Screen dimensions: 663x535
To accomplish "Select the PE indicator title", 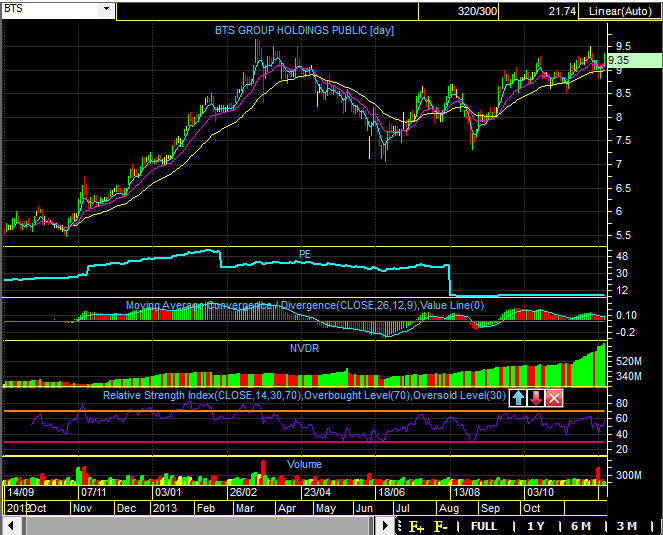I will click(306, 254).
